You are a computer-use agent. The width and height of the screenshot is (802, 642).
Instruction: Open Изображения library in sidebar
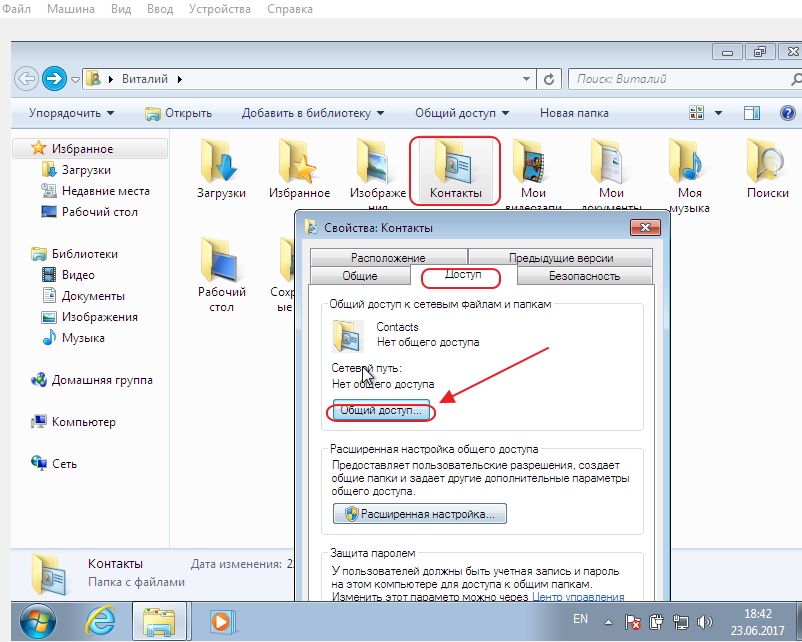pos(89,317)
